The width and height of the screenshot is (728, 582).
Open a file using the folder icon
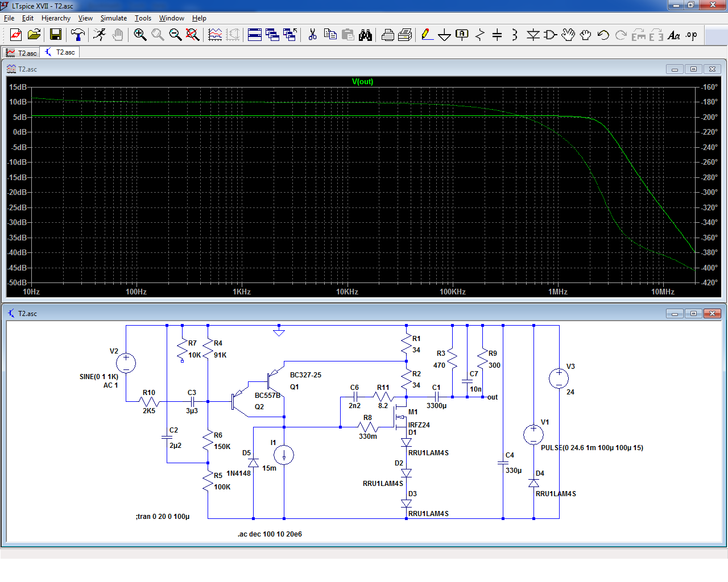(x=34, y=35)
